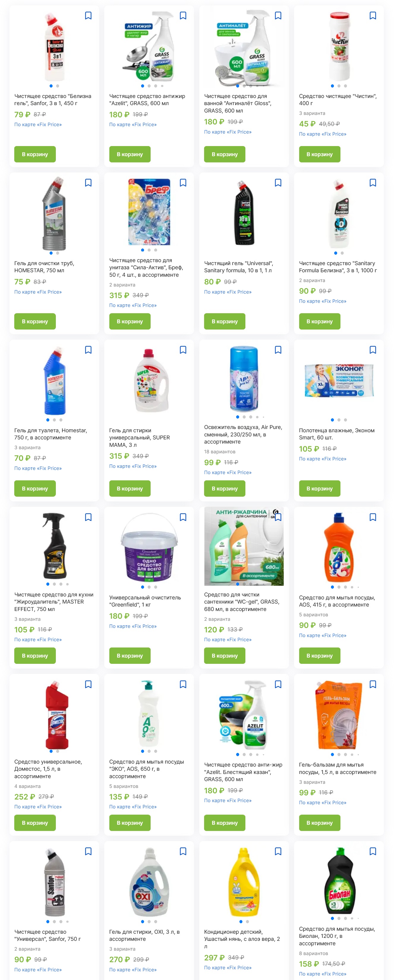Viewport: 396px width, 980px height.
Task: Bookmark the GRASS Azelit антижир cleaner
Action: (x=183, y=16)
